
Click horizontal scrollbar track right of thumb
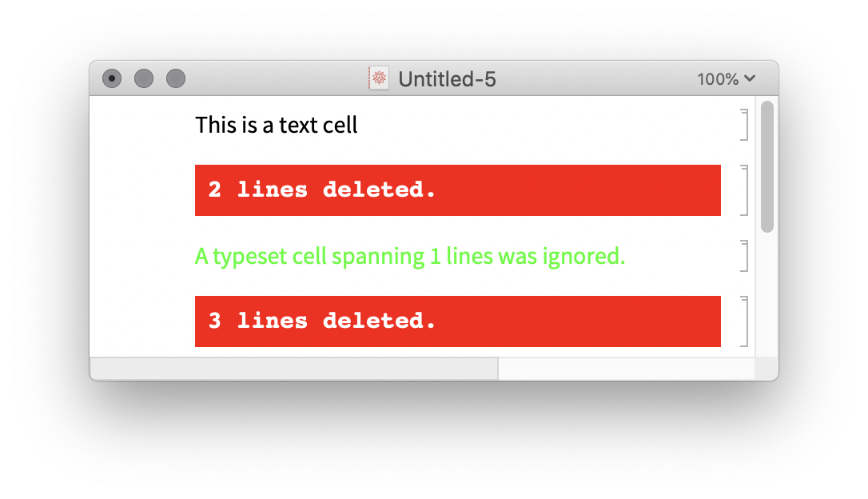tap(625, 369)
